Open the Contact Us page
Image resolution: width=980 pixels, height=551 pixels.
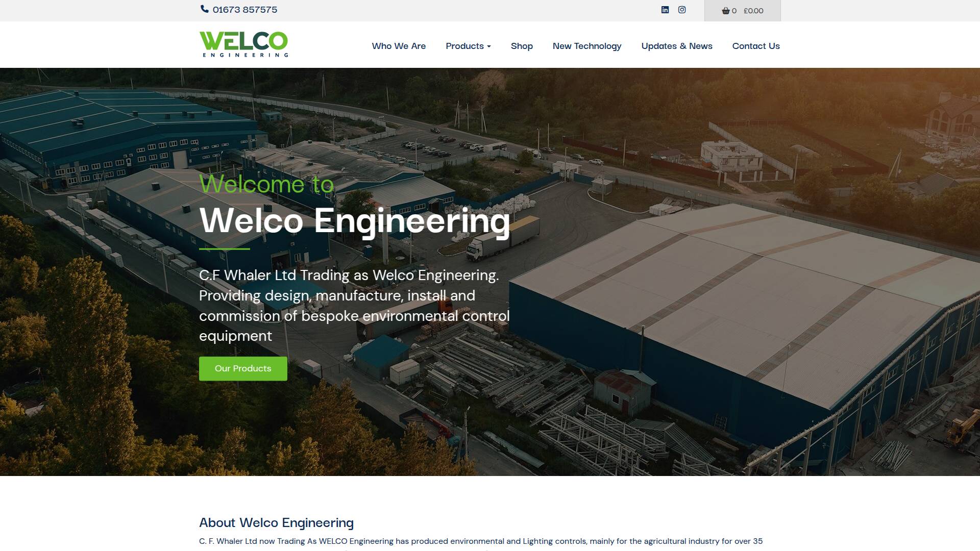(756, 46)
